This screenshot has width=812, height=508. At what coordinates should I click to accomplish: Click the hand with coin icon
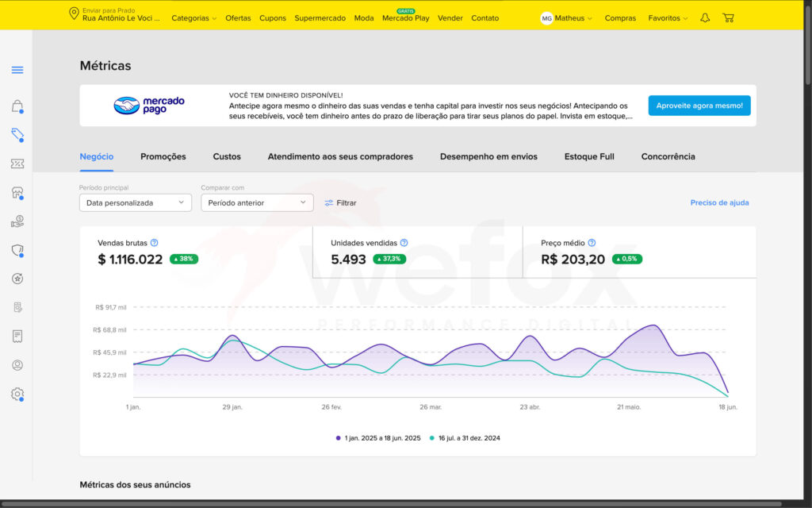pos(17,221)
